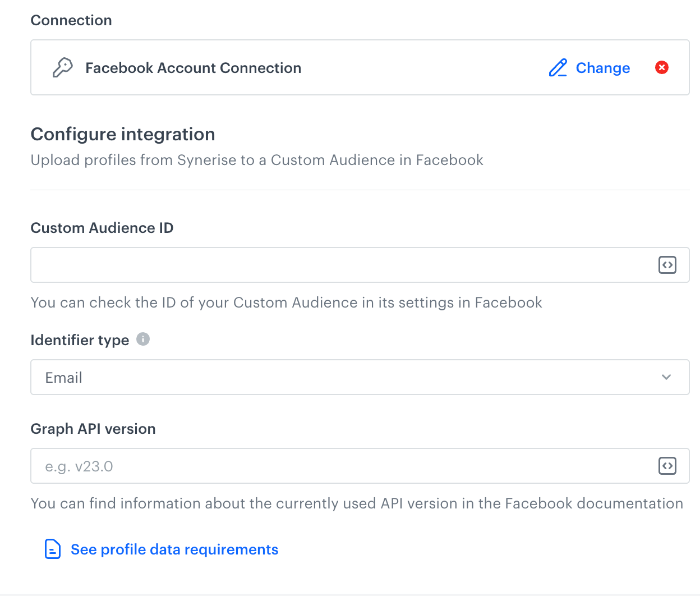Click the document icon beside See profile data requirements

pos(52,549)
